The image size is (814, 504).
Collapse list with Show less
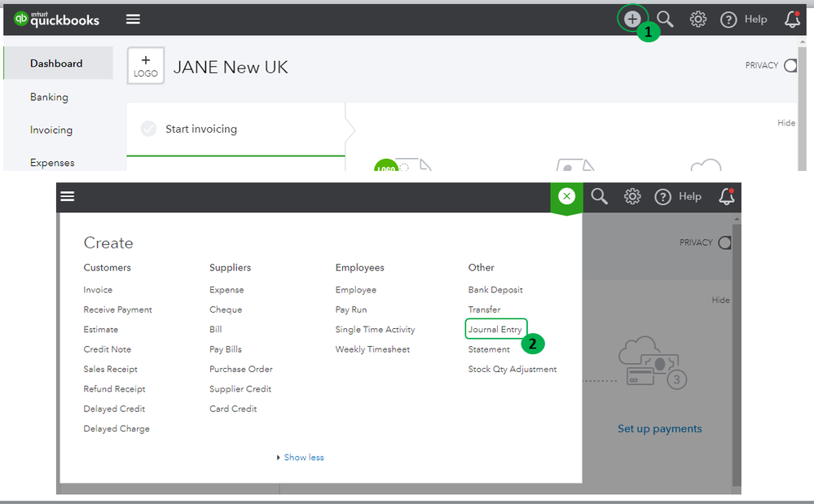(303, 458)
